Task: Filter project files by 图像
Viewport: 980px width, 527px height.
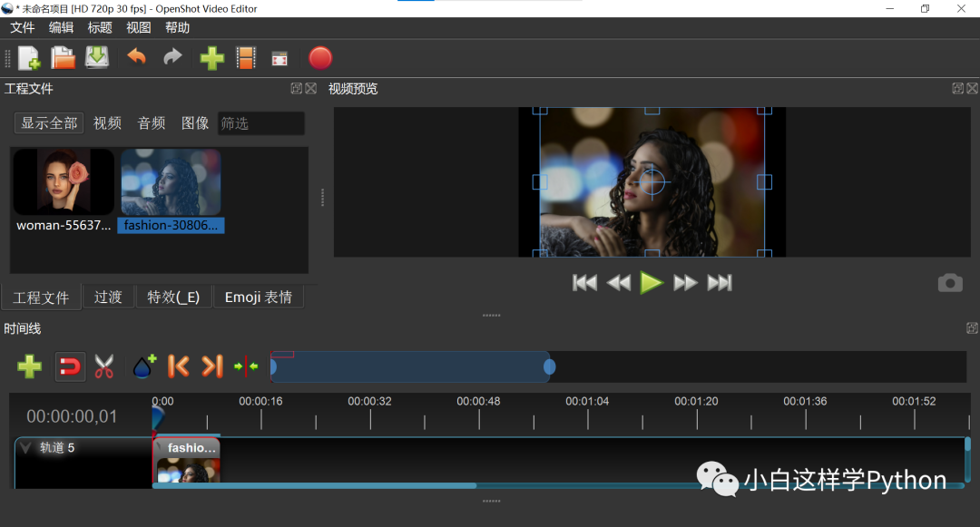Action: pyautogui.click(x=195, y=123)
